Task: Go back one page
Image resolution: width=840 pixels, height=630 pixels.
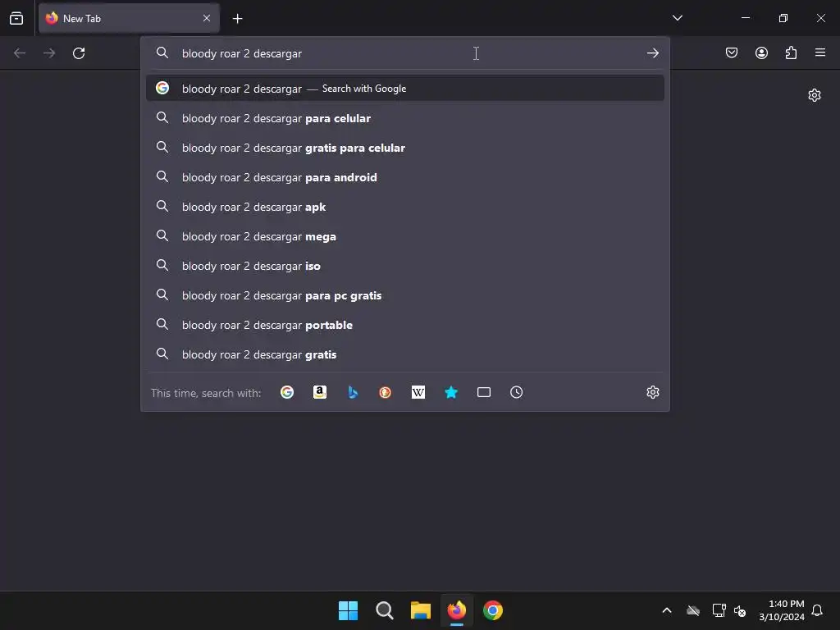Action: (x=20, y=53)
